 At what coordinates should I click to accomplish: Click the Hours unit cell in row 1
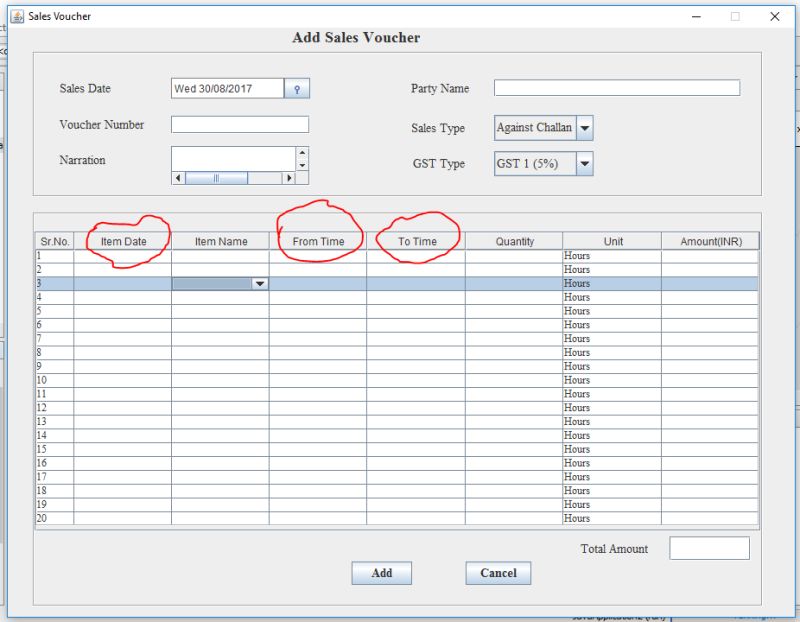point(612,256)
